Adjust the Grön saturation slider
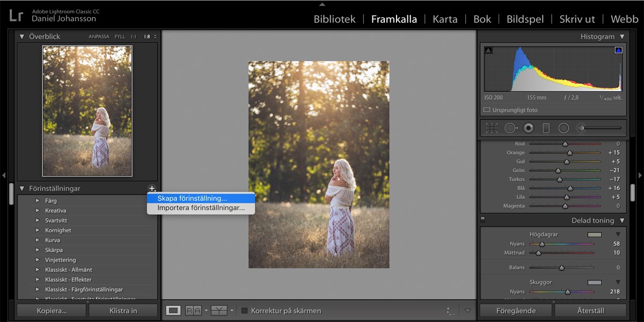This screenshot has width=644, height=322. 558,171
